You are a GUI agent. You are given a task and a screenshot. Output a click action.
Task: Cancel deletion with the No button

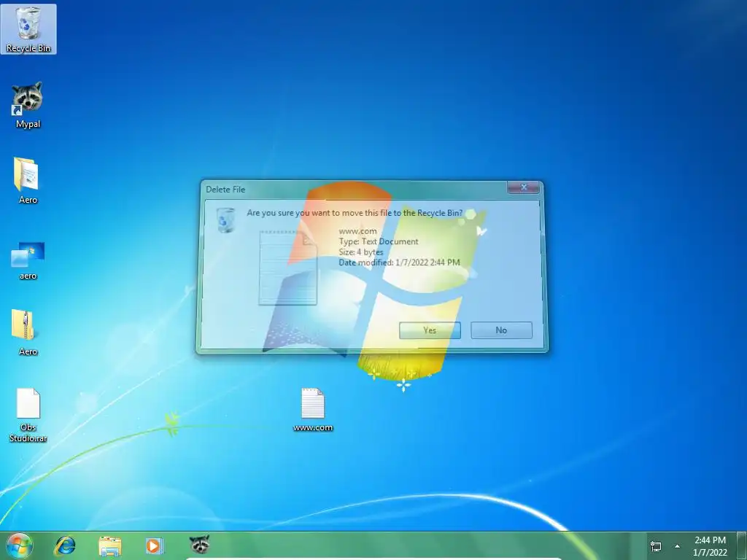tap(501, 330)
